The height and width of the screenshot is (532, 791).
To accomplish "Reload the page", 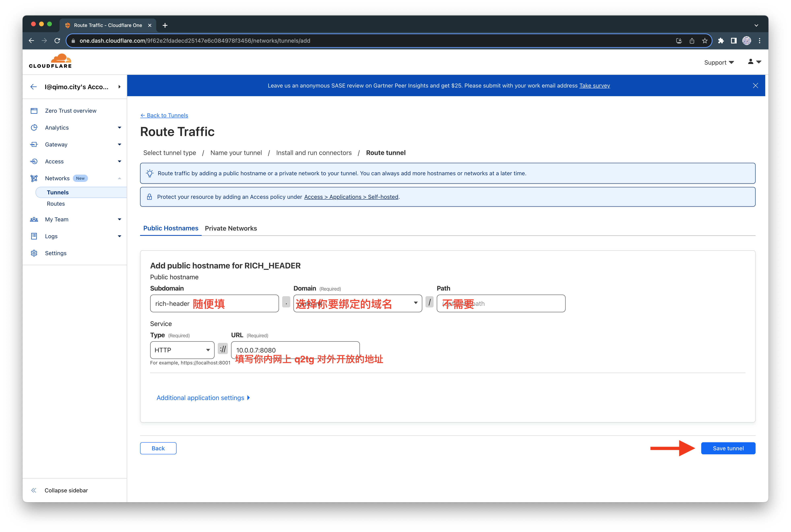I will pos(57,41).
